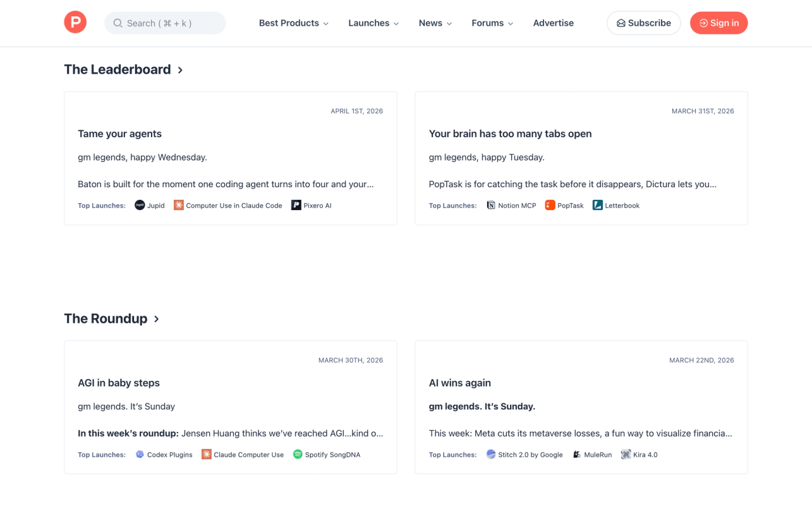Expand the Best Products menu chevron
Screen dimensions: 812x506
(326, 23)
